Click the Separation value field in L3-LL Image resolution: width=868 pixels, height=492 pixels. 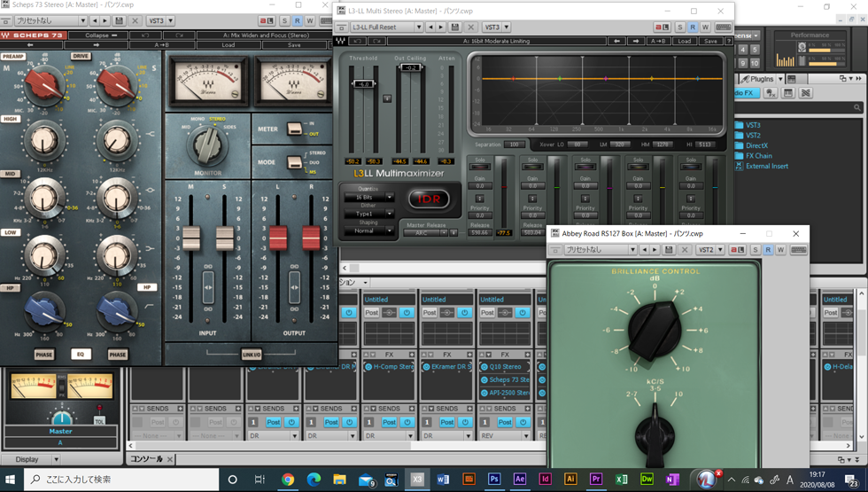(515, 144)
